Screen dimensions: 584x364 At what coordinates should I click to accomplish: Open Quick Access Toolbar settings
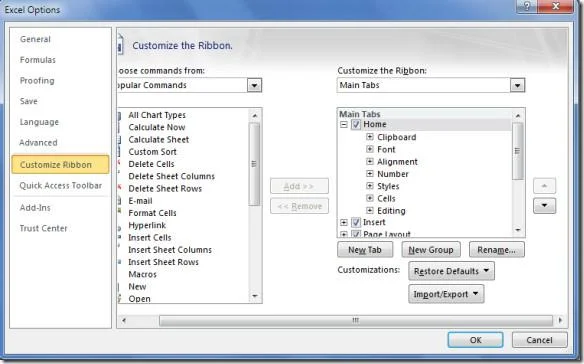[x=61, y=186]
